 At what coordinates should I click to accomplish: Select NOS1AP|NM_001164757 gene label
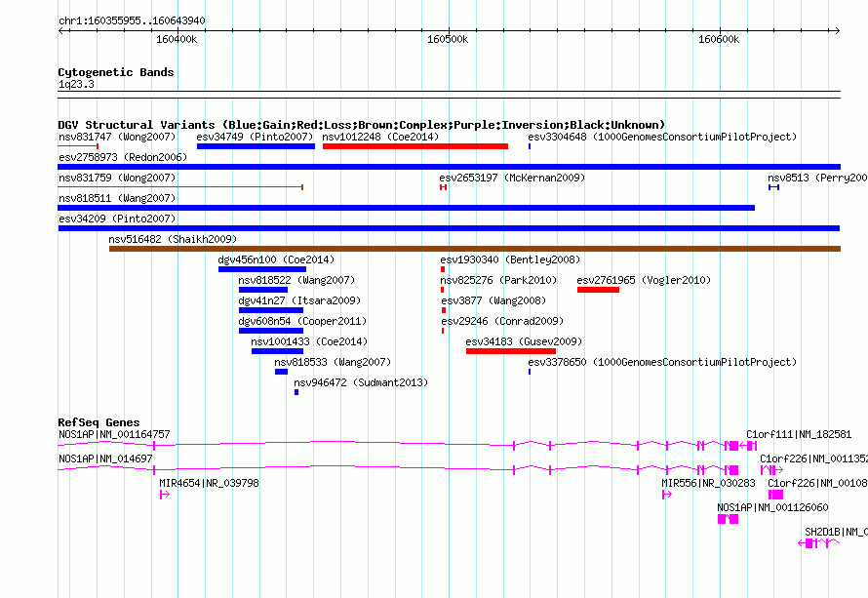(x=114, y=435)
